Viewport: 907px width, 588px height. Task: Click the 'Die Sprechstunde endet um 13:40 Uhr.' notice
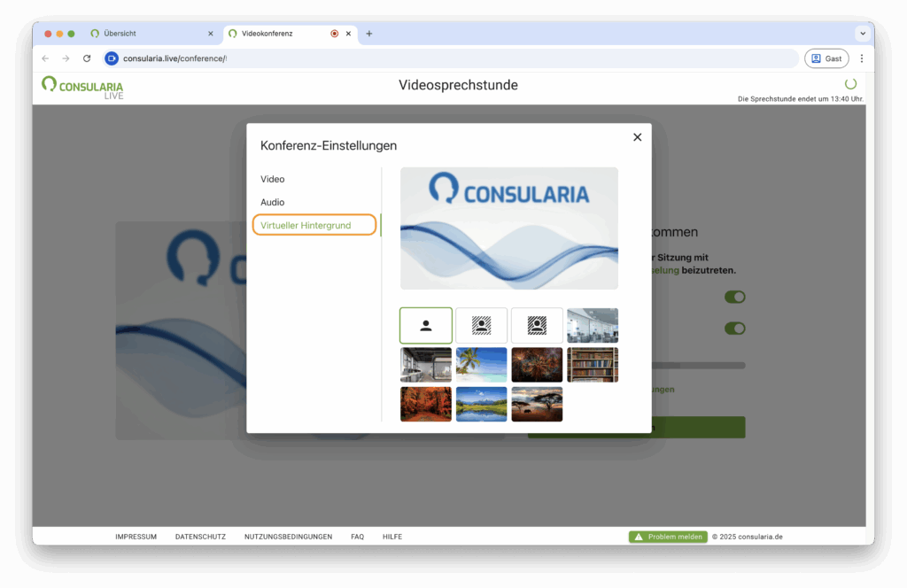pos(801,99)
